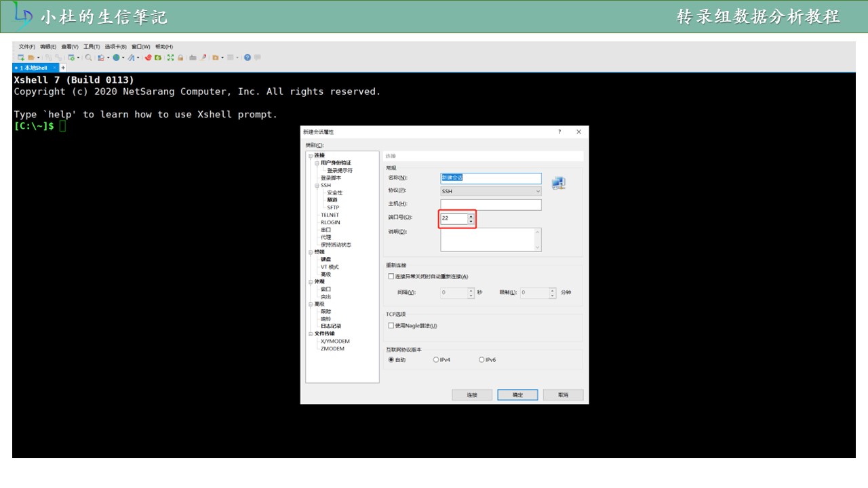Select X/YMODEM in the category tree
The height and width of the screenshot is (488, 868).
point(335,341)
